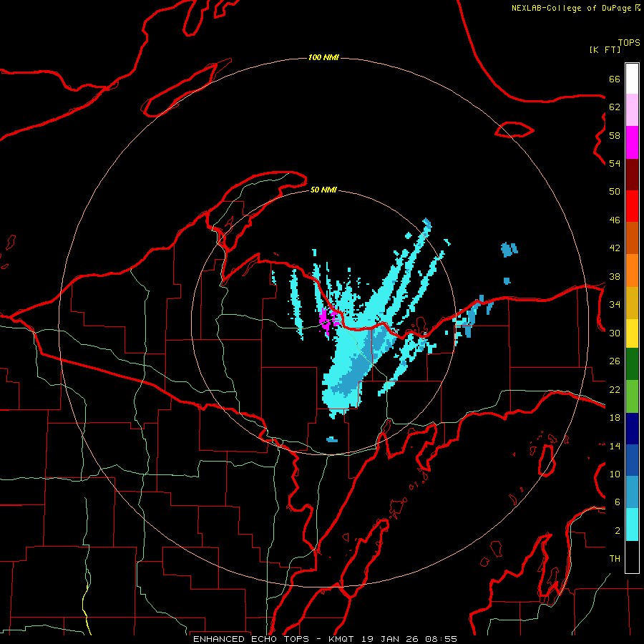Click the [K FT] units label
The height and width of the screenshot is (644, 644).
(x=605, y=49)
